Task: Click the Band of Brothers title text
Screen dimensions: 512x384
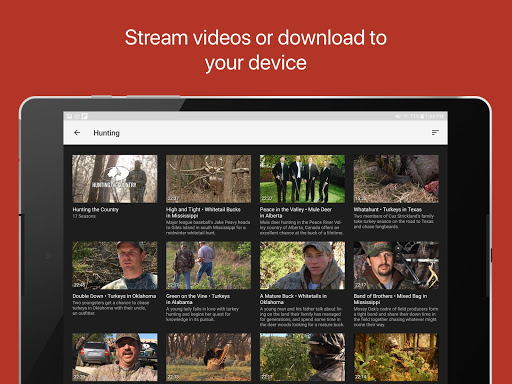Action: click(390, 299)
